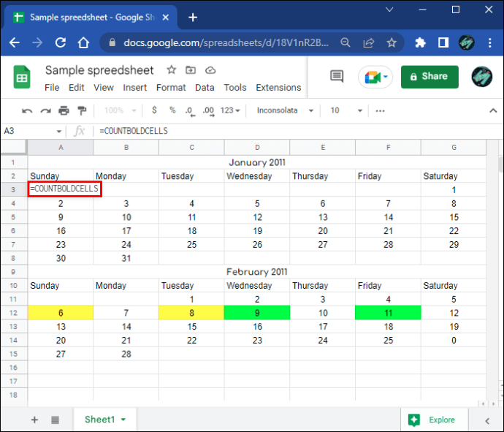Open the Extensions menu
This screenshot has width=504, height=432.
(278, 88)
